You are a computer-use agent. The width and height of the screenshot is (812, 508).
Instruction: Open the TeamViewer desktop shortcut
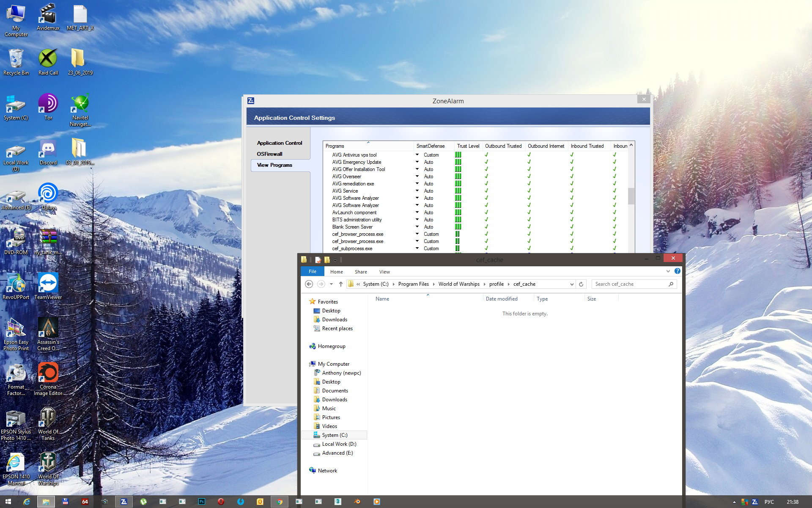click(x=48, y=287)
